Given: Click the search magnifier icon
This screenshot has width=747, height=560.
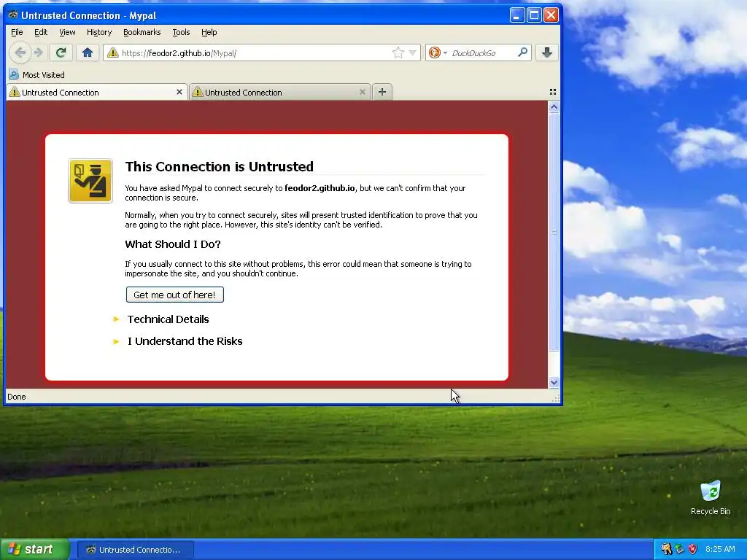Looking at the screenshot, I should (522, 52).
